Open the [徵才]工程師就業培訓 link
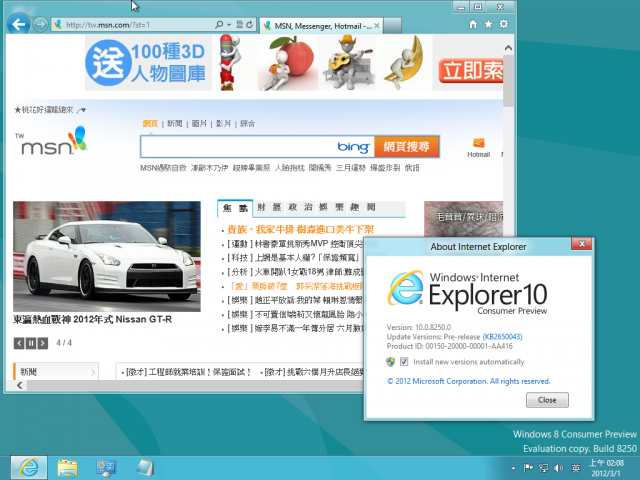The width and height of the screenshot is (640, 480). [188, 372]
